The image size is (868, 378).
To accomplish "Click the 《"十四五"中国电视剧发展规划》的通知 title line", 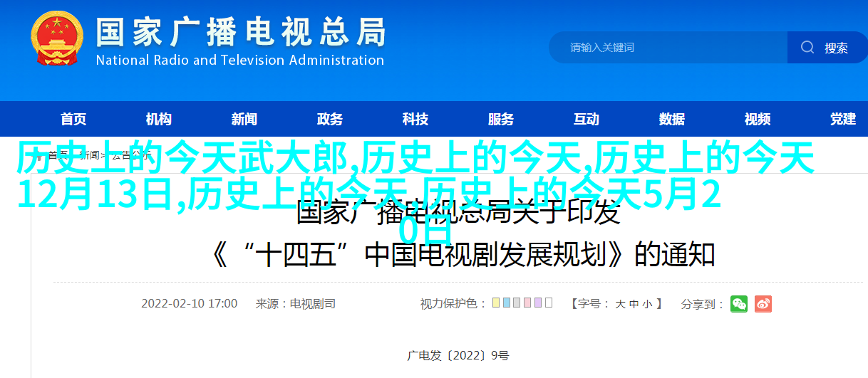I will pos(462,255).
